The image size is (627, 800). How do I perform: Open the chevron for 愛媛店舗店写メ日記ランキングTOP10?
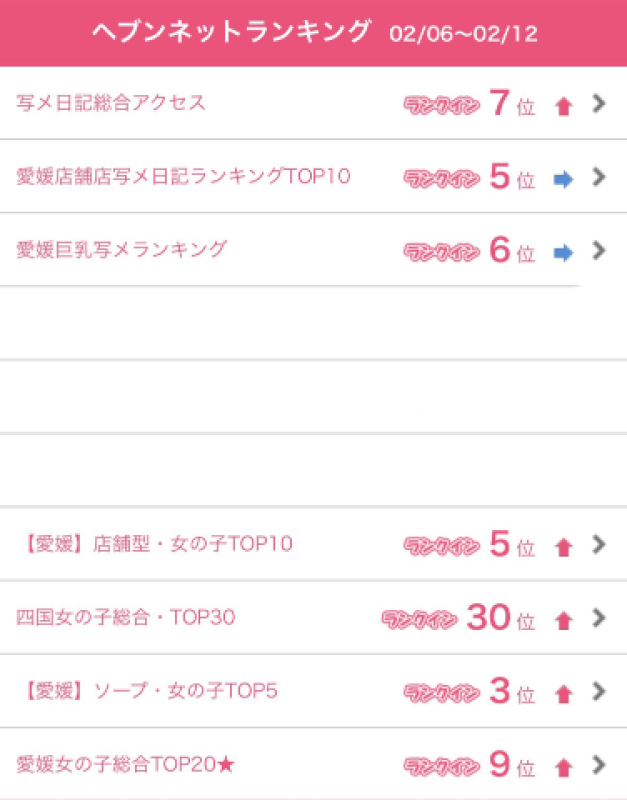pyautogui.click(x=599, y=177)
